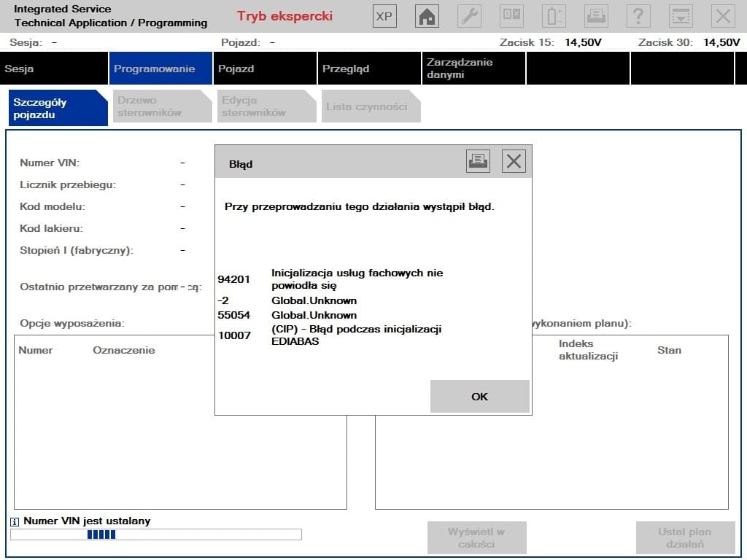Screen dimensions: 747x560
Task: Click the EDIABAS initialization error message
Action: 356,335
